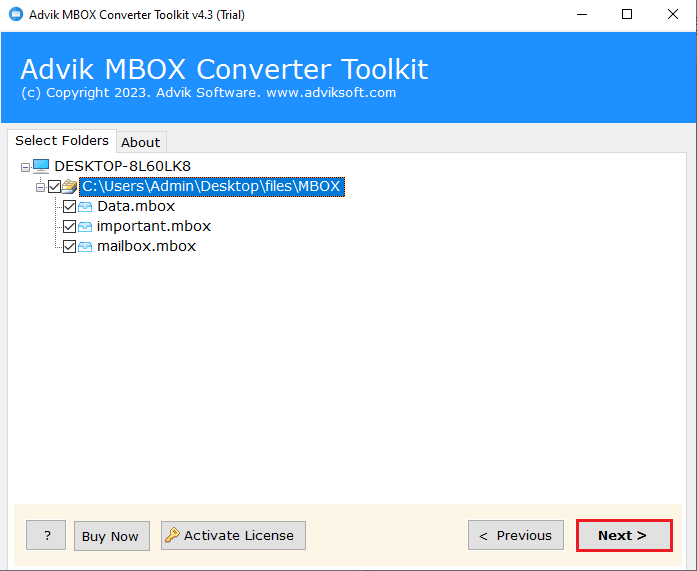Click the important.mbox mail file icon
Screen dimensions: 697x571
(85, 227)
